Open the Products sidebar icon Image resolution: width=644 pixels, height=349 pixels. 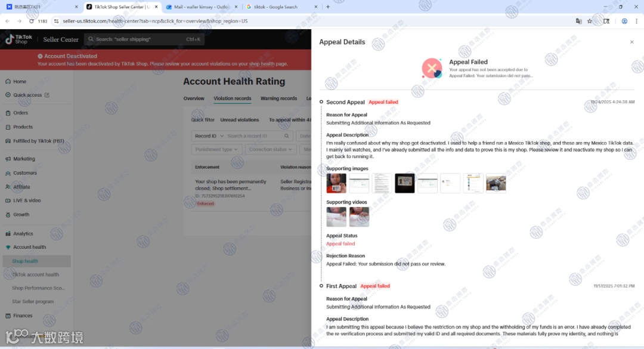click(x=8, y=127)
